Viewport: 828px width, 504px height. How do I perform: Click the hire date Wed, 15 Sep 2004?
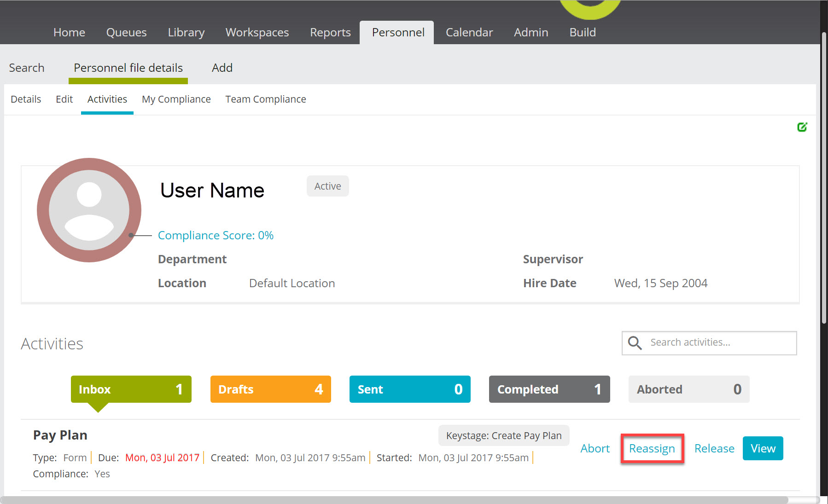tap(661, 283)
